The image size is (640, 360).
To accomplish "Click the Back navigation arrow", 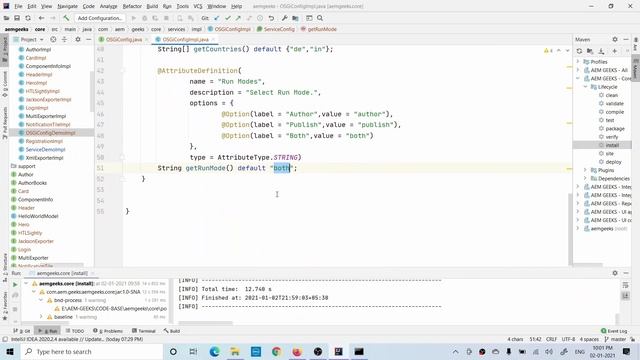I will (41, 18).
